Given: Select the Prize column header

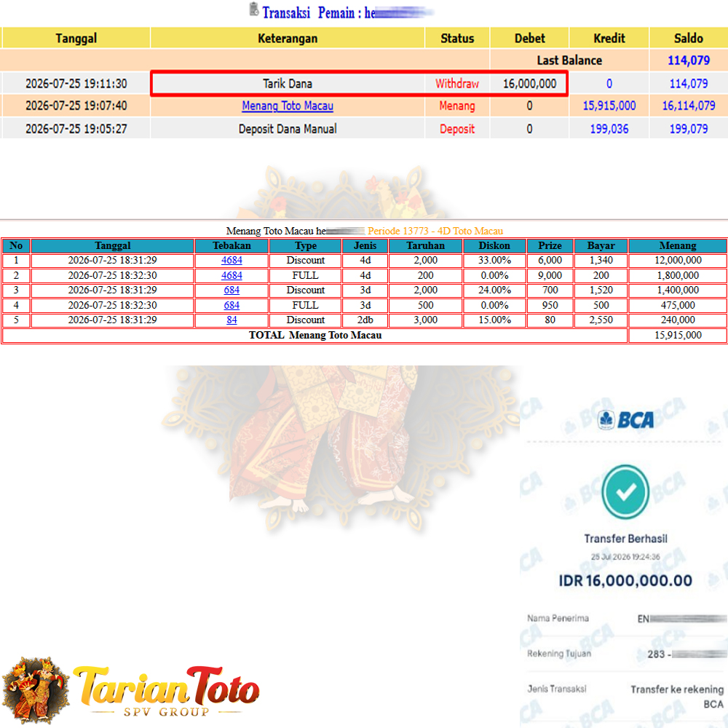Looking at the screenshot, I should click(550, 245).
